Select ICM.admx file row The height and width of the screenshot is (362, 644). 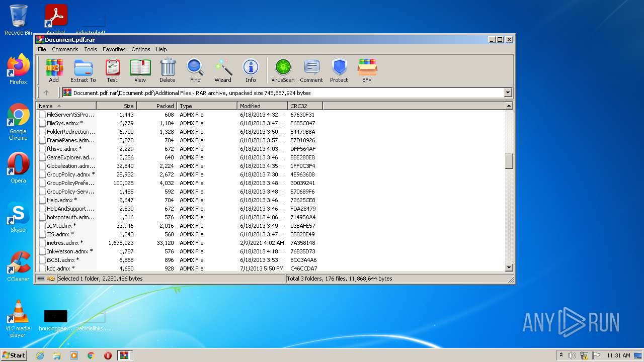[271, 226]
